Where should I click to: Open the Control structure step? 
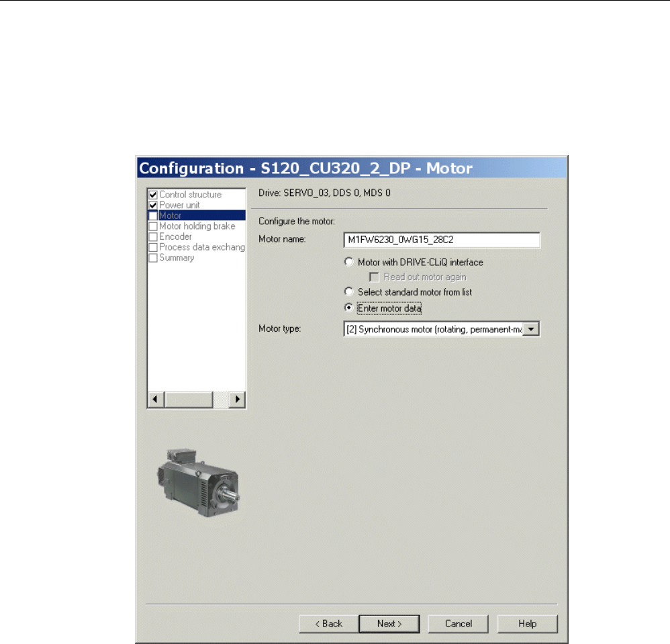191,195
